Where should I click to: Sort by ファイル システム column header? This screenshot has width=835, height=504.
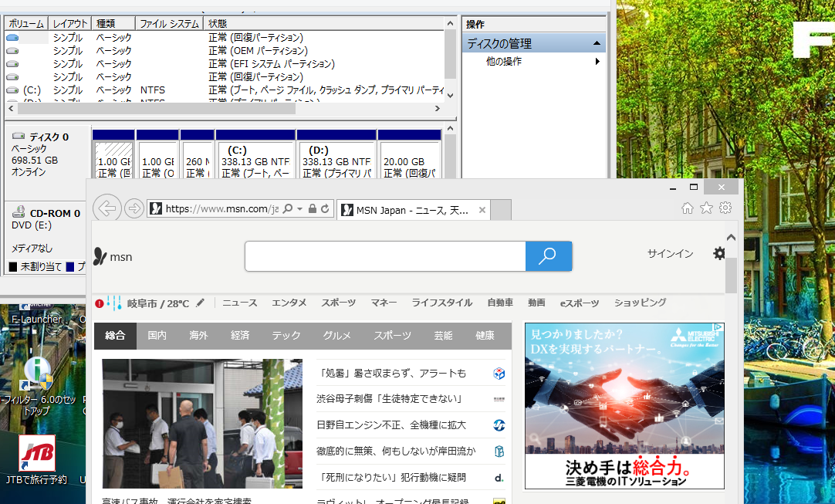coord(169,23)
